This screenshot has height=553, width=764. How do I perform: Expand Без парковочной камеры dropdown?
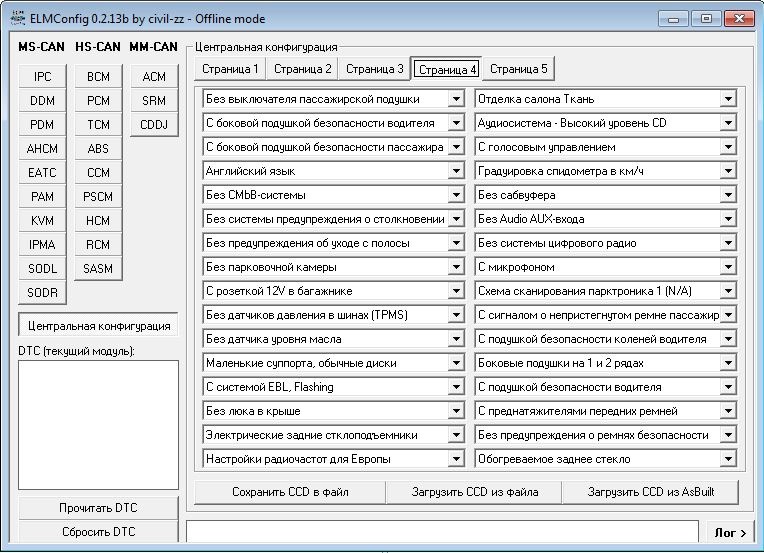click(x=333, y=267)
